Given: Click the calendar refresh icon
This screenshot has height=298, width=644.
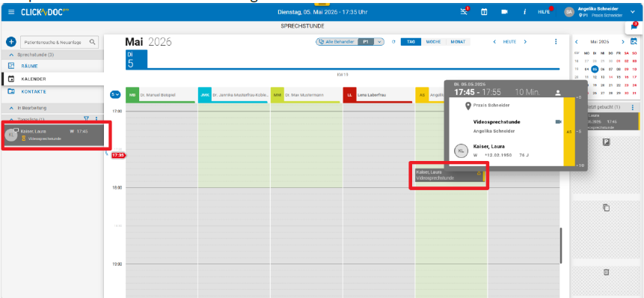Looking at the screenshot, I should (393, 41).
